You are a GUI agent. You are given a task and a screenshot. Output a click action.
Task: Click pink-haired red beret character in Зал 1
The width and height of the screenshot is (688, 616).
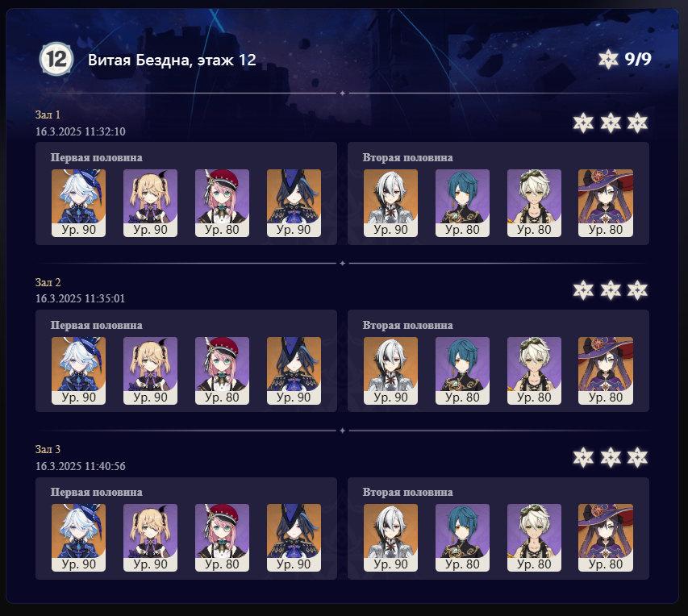pyautogui.click(x=222, y=203)
